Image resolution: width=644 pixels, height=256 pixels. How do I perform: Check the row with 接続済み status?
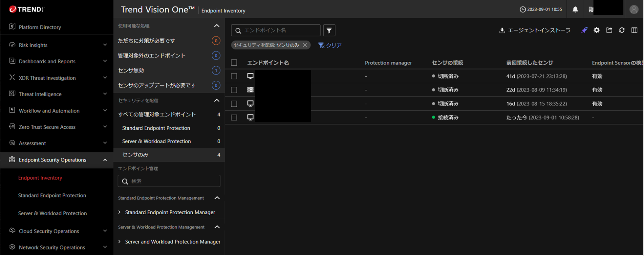(x=234, y=117)
